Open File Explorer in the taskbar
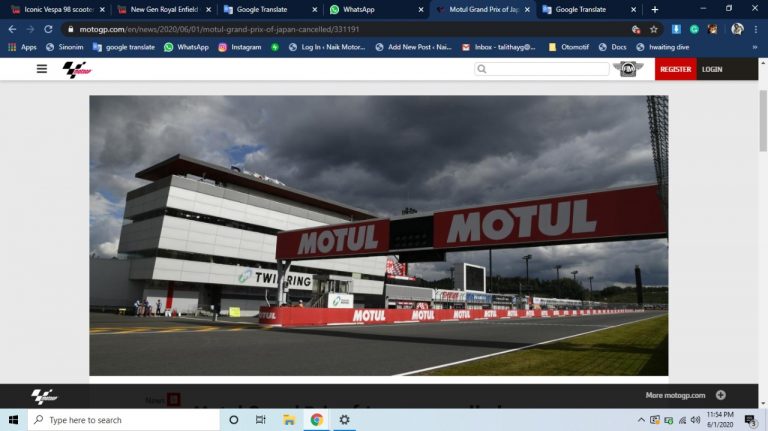The image size is (768, 431). (x=289, y=420)
